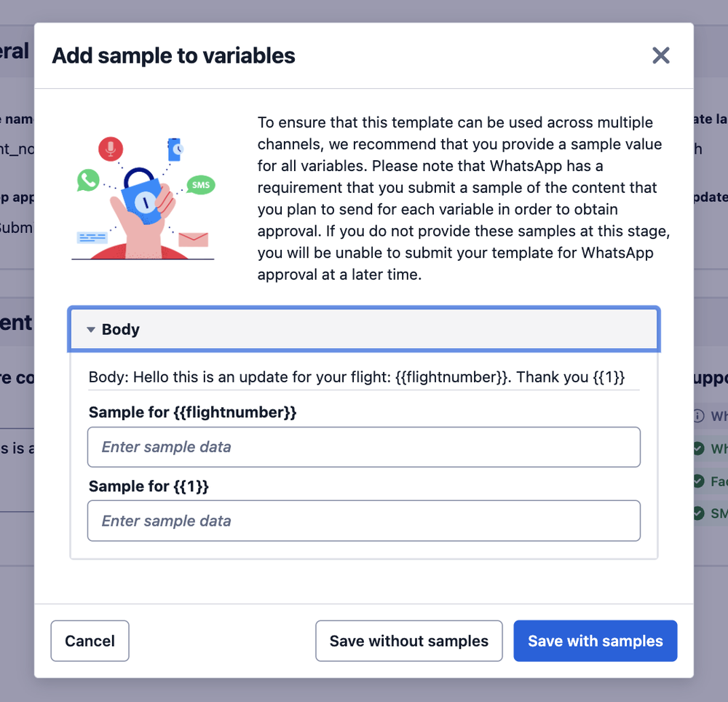
Task: Click the WhatsApp logo in the dialog illustration
Action: 87,180
